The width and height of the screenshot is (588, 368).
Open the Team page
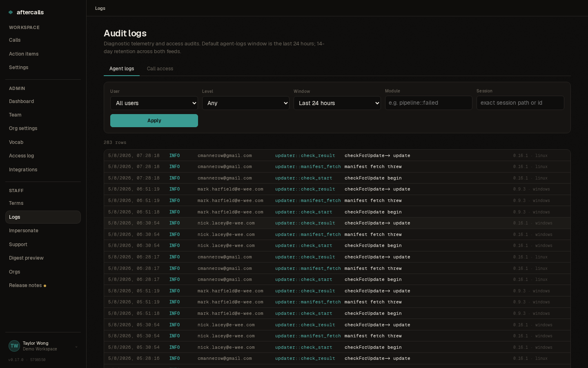pos(43,115)
